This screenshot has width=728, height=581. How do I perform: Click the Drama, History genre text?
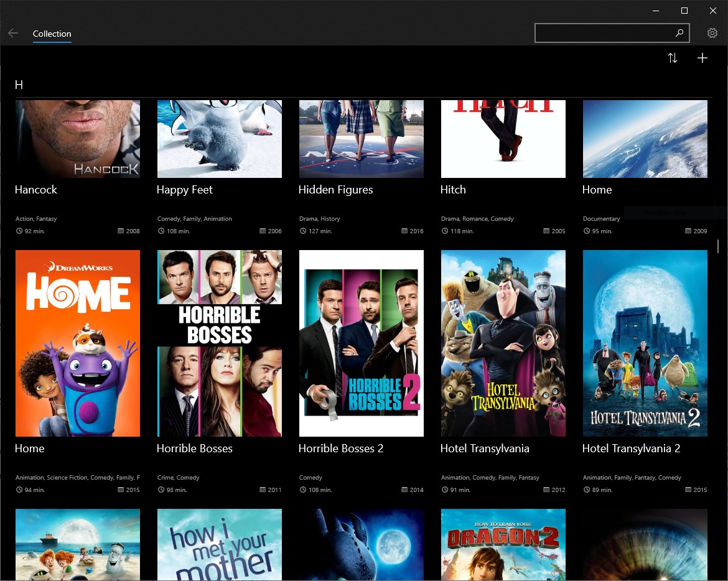coord(319,218)
